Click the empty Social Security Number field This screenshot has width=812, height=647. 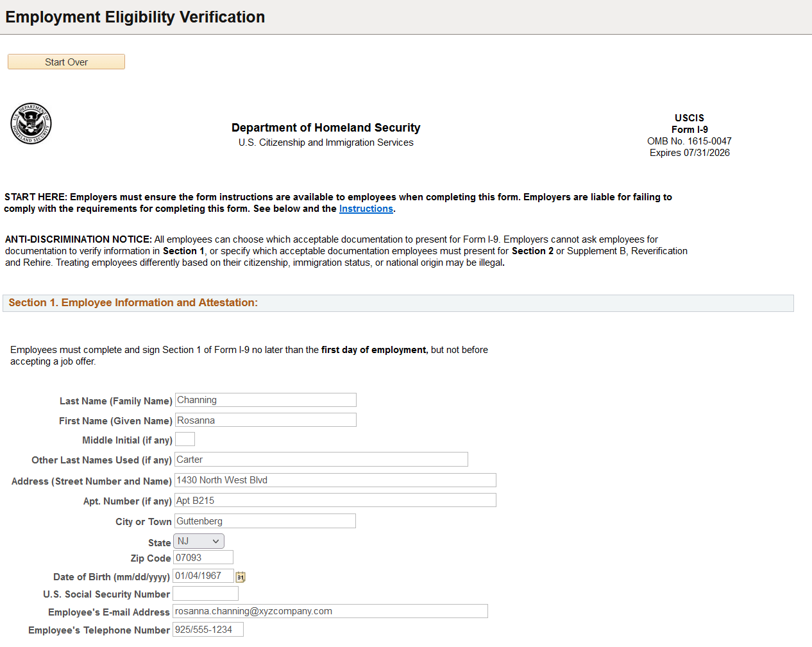205,593
